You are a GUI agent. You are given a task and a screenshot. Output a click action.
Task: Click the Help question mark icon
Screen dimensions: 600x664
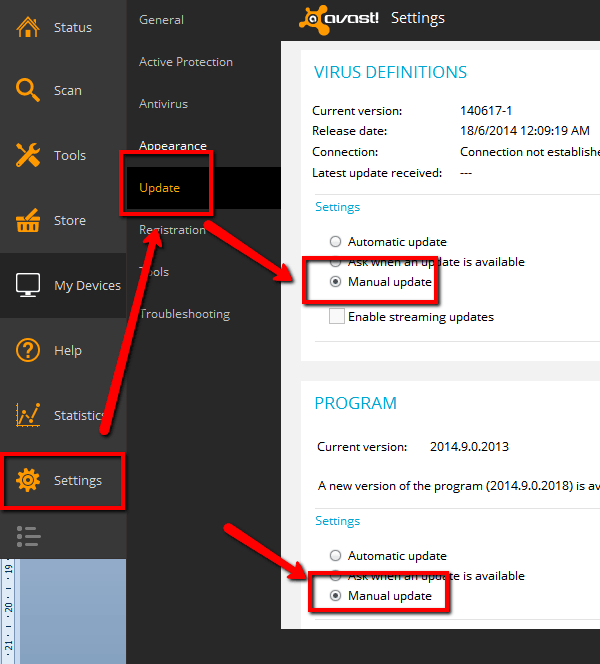[x=28, y=350]
